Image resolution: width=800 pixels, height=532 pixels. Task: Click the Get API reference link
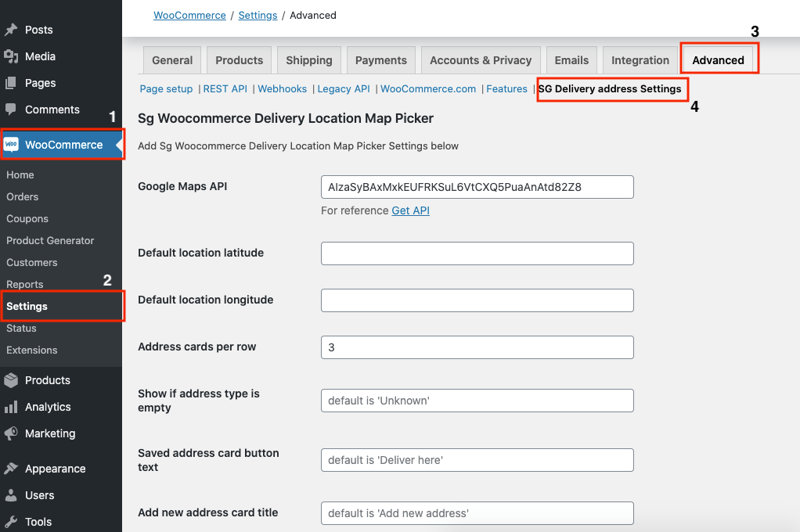coord(411,210)
